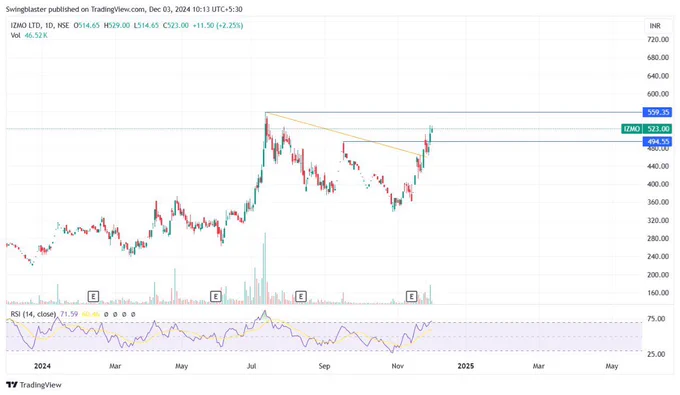Click the tallest volume bar in July
This screenshot has width=680, height=395.
[265, 268]
